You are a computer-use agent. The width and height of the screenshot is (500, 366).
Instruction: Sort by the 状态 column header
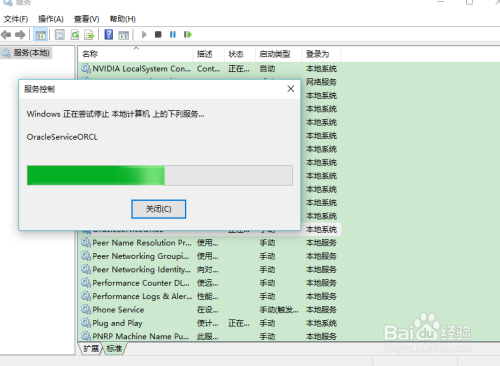[x=240, y=54]
